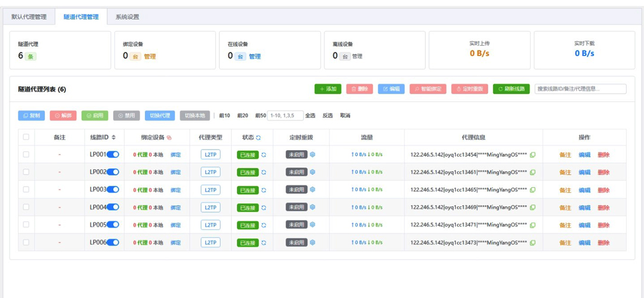Open redial timer settings gear for LP006
Image resolution: width=644 pixels, height=298 pixels.
tap(312, 242)
